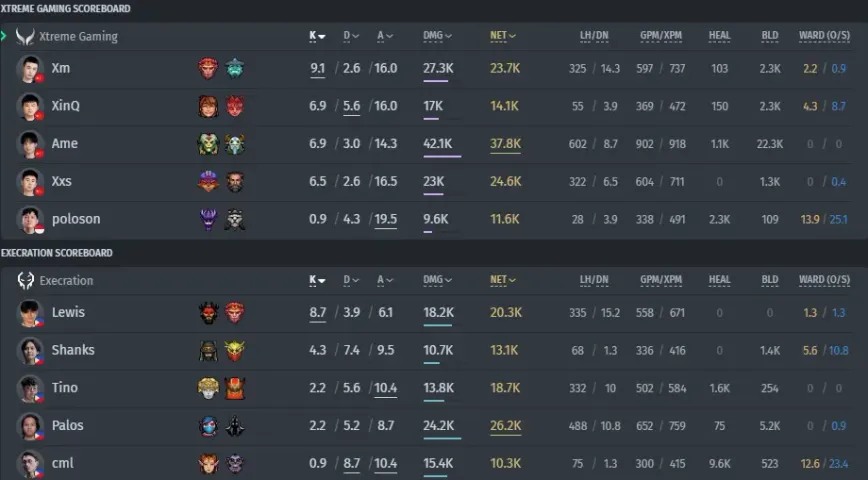
Task: Sort Xtreme Gaming table by NET
Action: [x=503, y=36]
